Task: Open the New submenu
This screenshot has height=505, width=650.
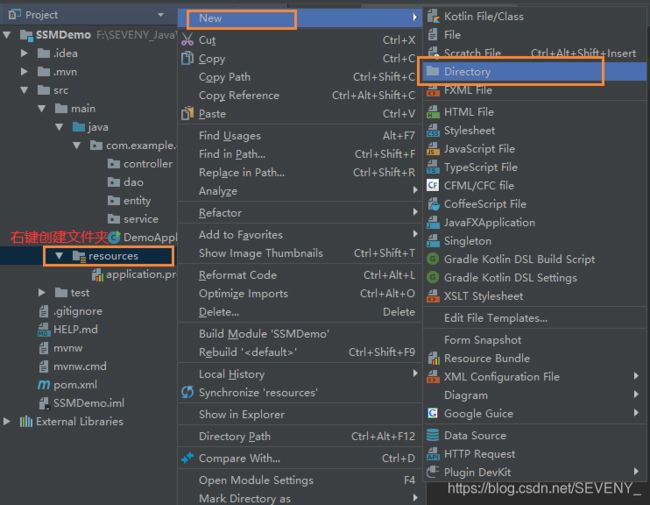Action: coord(300,18)
